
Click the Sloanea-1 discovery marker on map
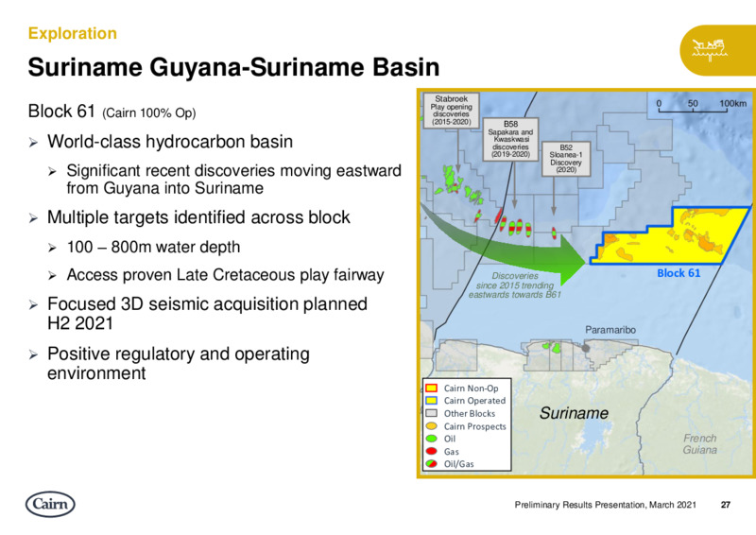554,233
